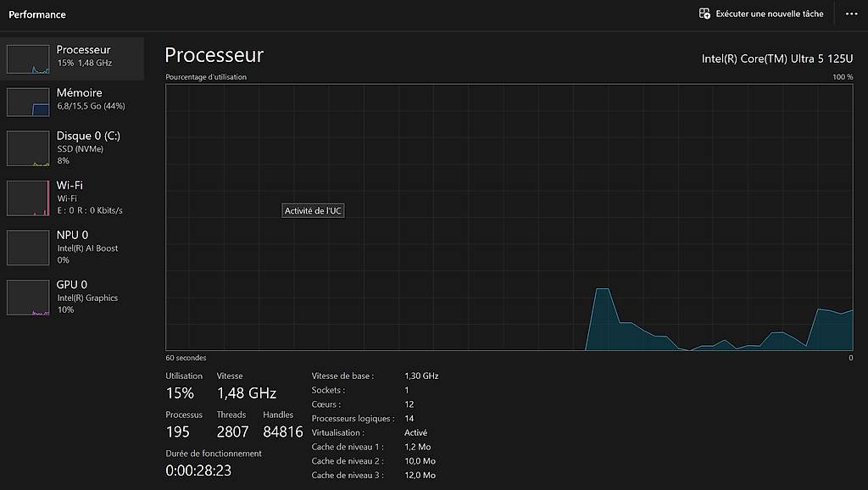
Task: Click the Processeur mini graph thumbnail
Action: 29,58
